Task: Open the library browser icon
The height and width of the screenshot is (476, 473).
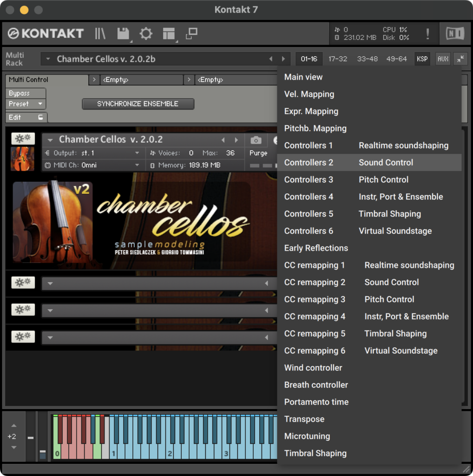Action: point(100,33)
